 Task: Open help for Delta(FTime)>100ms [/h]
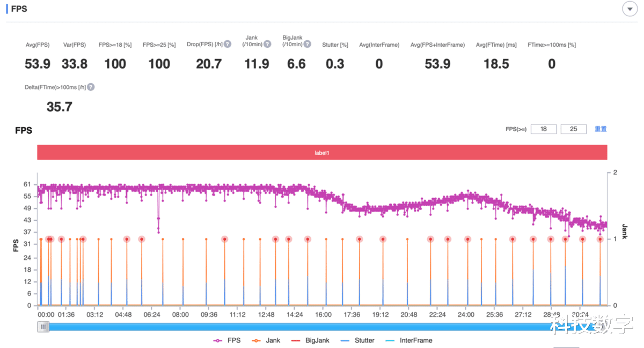(x=91, y=87)
